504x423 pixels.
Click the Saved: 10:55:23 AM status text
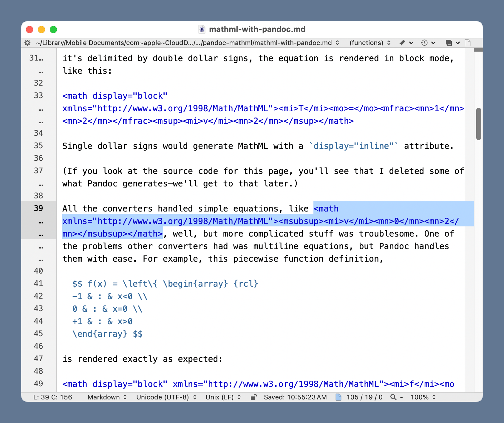(x=295, y=397)
